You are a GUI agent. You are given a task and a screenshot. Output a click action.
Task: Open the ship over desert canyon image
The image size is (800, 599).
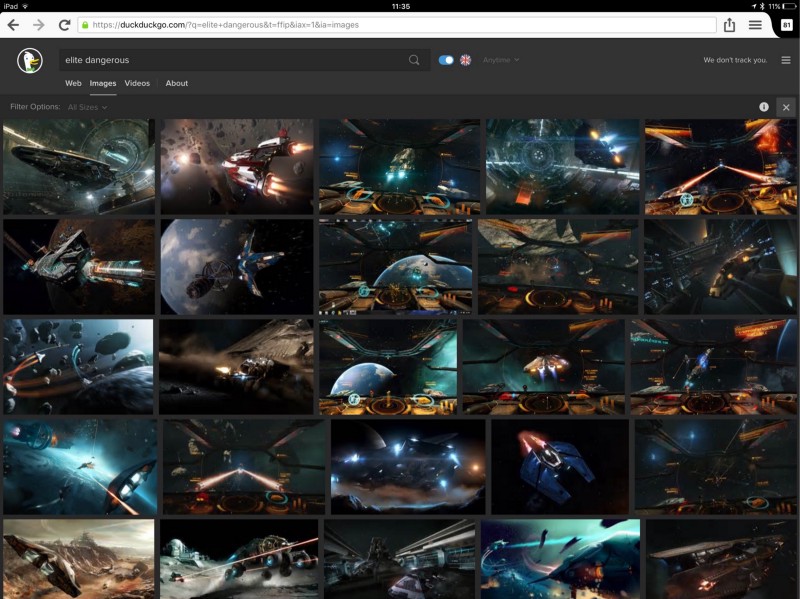point(79,559)
